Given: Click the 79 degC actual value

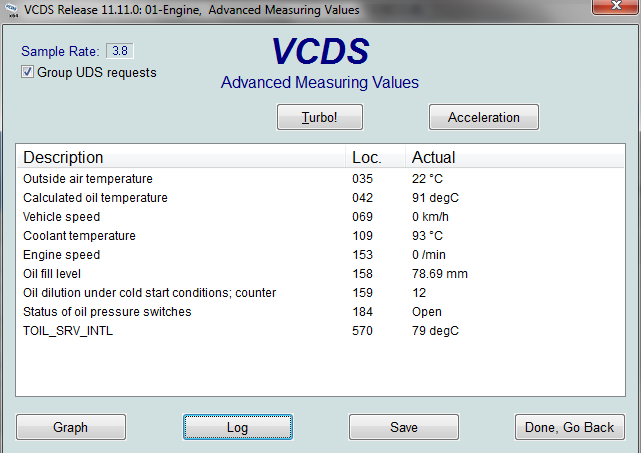Looking at the screenshot, I should coord(435,331).
